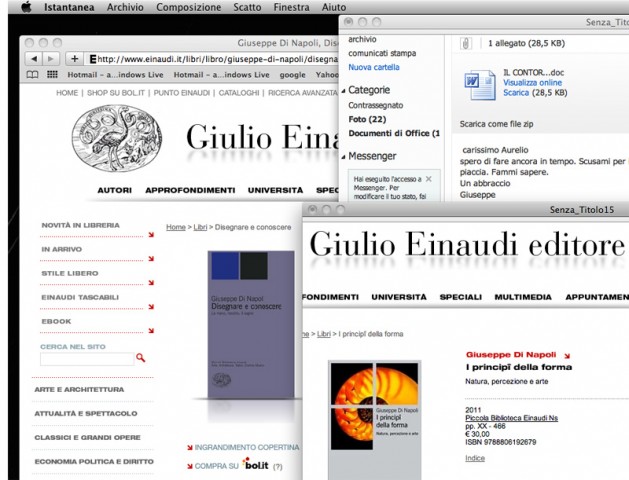Screen dimensions: 629x480
Task: Click the Einaudi ostrich logo
Action: click(117, 138)
